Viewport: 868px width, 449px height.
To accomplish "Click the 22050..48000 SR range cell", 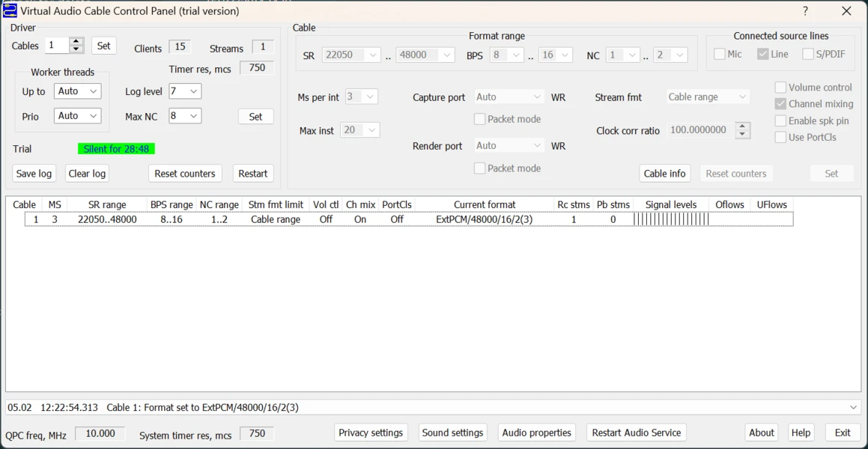I will (x=107, y=219).
